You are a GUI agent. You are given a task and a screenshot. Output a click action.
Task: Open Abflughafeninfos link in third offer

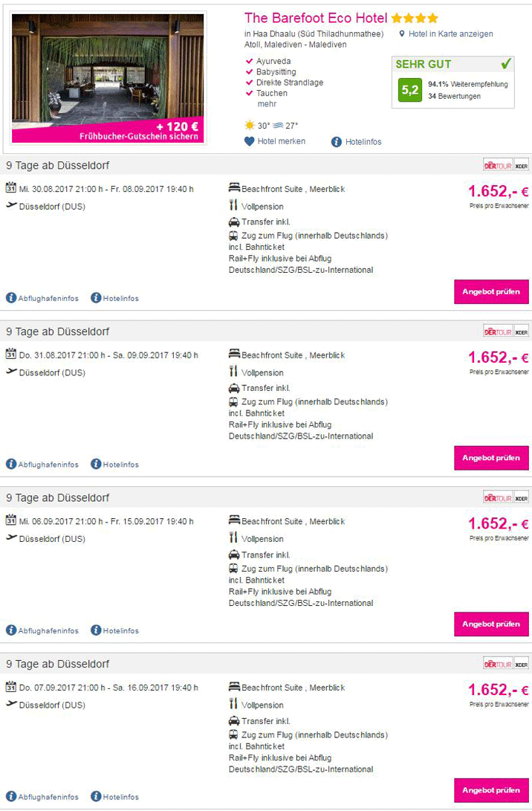pyautogui.click(x=48, y=630)
